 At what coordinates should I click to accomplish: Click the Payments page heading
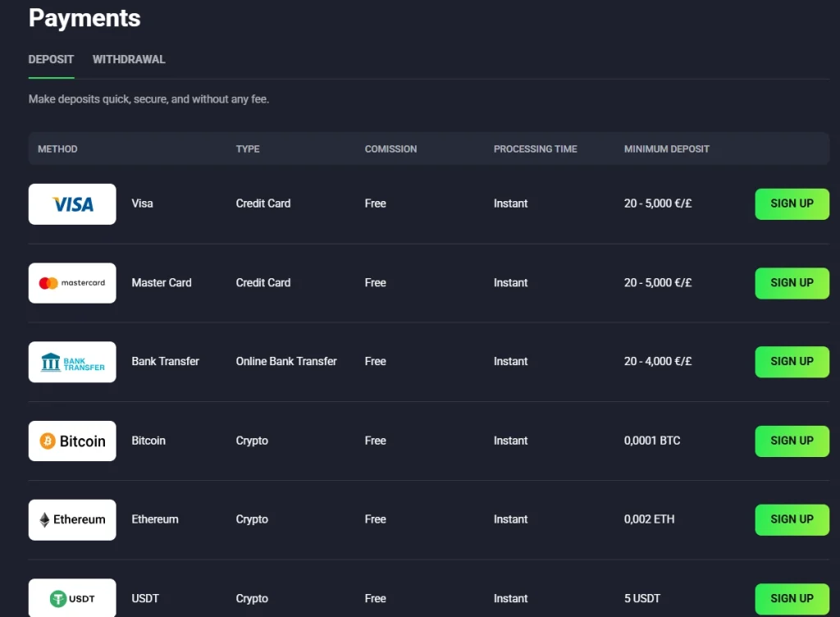[x=84, y=18]
